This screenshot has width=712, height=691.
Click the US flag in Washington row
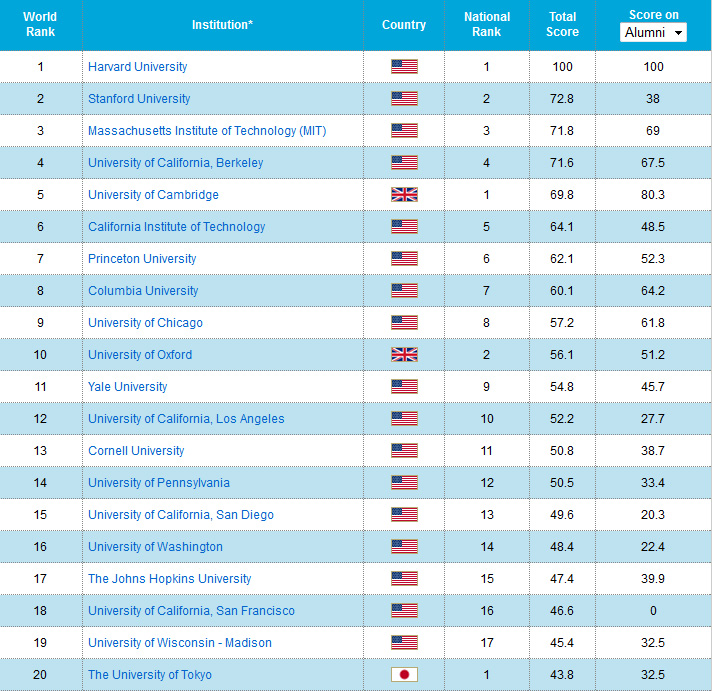[404, 547]
